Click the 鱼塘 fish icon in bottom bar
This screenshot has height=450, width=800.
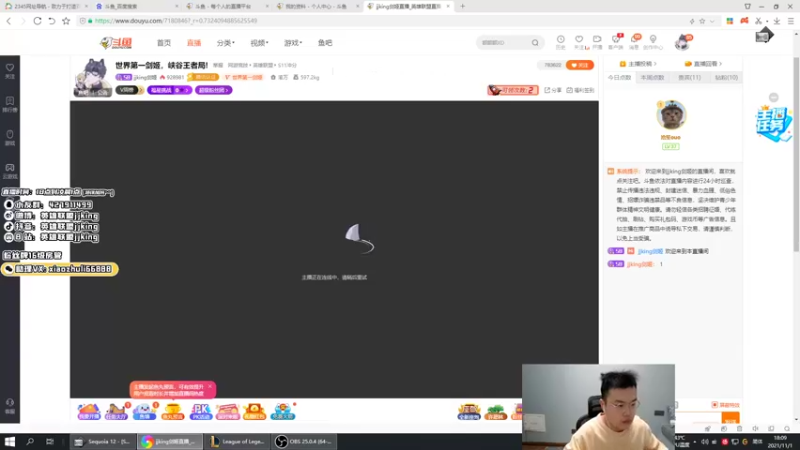(x=144, y=411)
